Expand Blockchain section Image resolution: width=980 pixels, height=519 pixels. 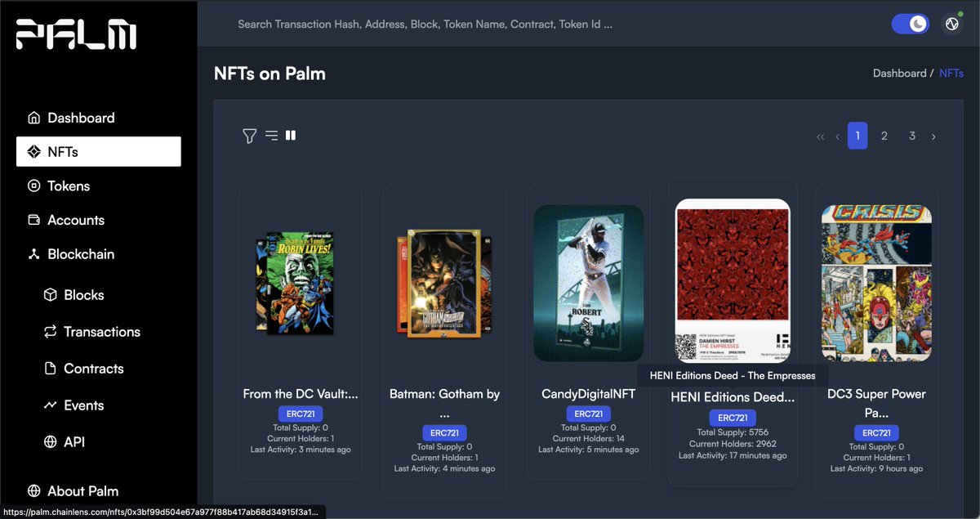[x=81, y=254]
